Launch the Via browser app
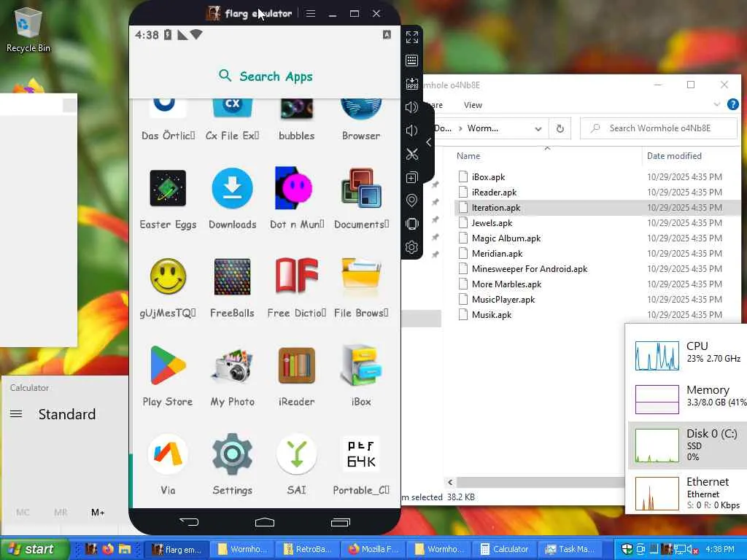The height and width of the screenshot is (560, 747). (168, 454)
